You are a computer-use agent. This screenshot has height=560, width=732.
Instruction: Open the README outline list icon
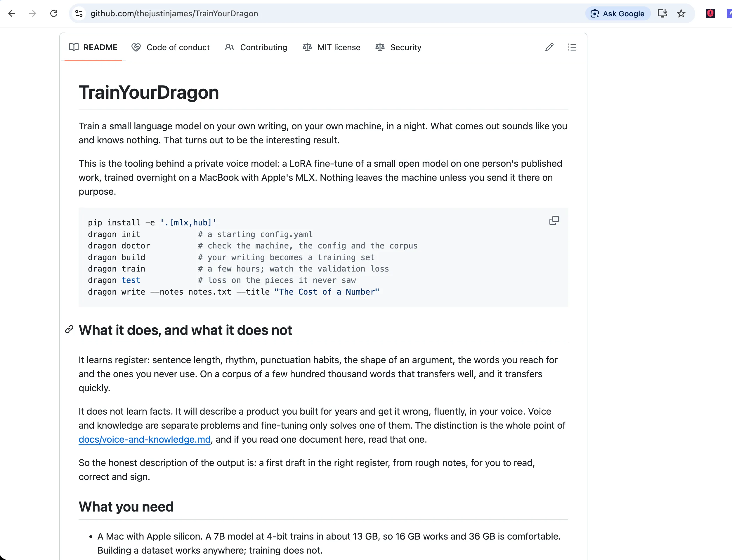572,47
